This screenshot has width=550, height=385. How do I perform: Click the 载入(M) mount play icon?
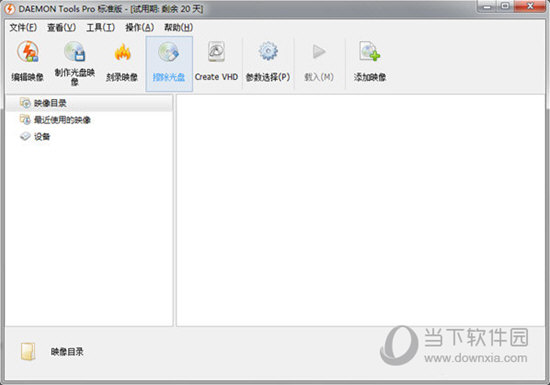coord(319,52)
